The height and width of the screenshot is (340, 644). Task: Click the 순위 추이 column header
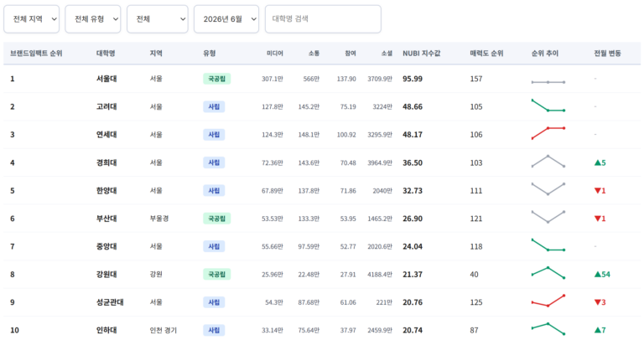545,54
